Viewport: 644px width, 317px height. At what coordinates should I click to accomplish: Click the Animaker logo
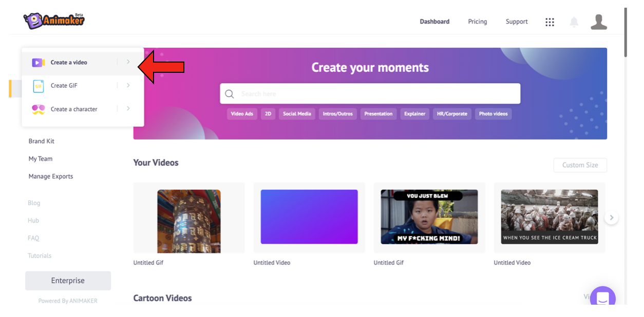tap(54, 21)
